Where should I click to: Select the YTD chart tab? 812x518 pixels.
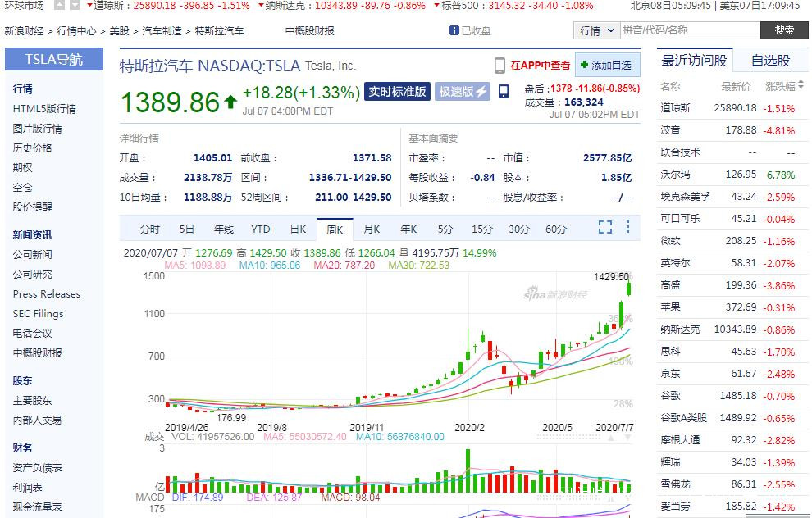[261, 229]
